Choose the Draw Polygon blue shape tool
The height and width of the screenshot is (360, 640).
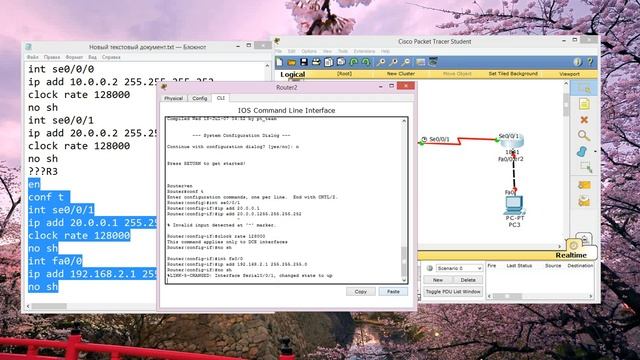coord(582,151)
